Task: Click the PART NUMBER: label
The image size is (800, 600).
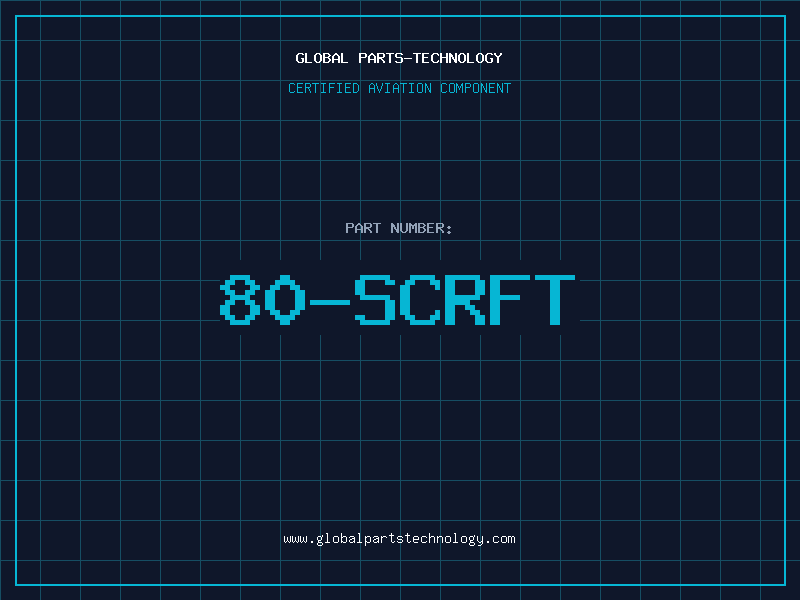Action: (x=399, y=228)
